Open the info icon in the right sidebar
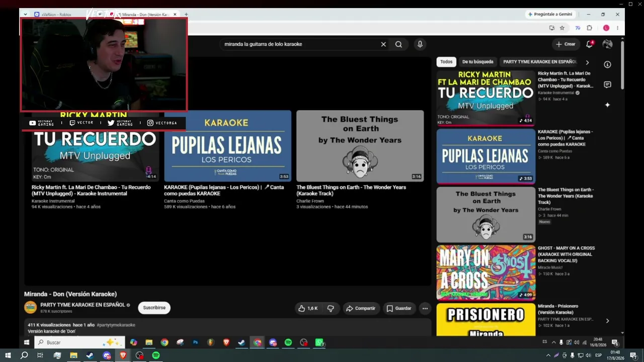The height and width of the screenshot is (362, 644). 607,64
